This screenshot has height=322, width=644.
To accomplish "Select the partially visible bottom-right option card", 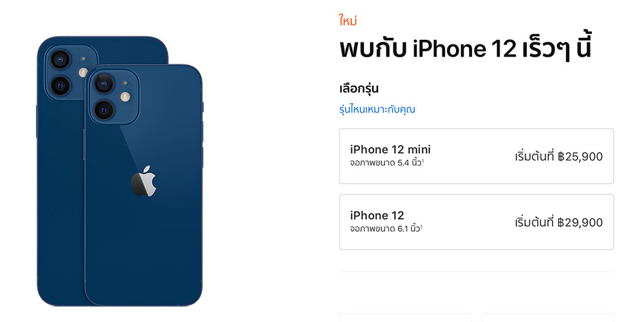I will pos(548,318).
